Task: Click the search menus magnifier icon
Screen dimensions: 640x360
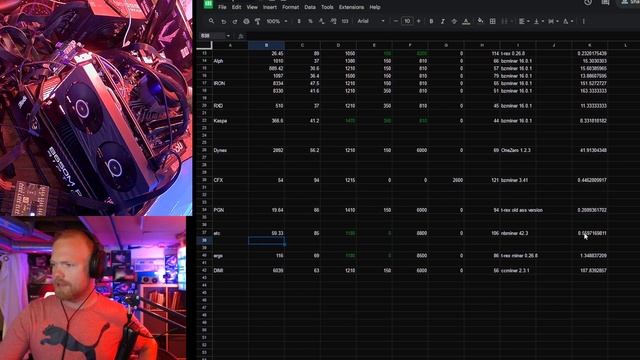Action: point(211,21)
